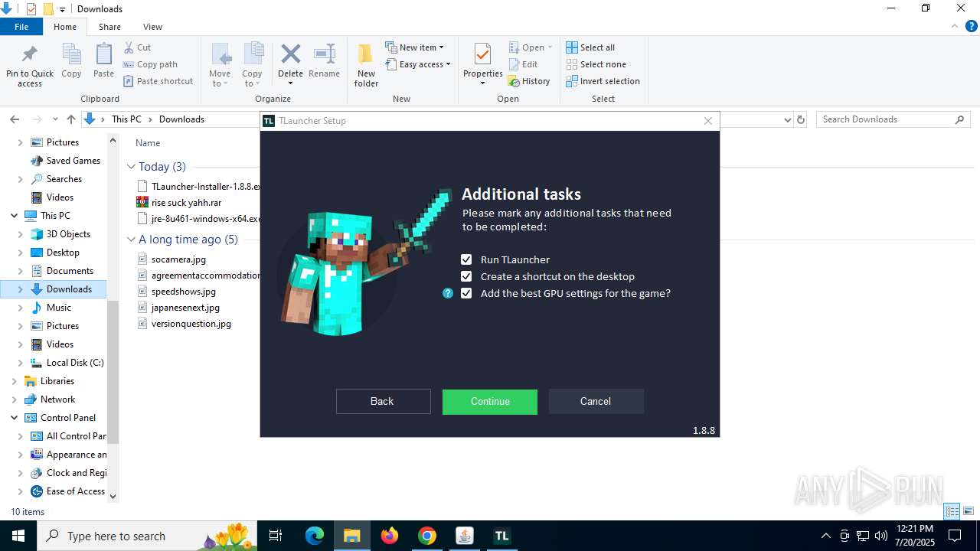Screen dimensions: 980x551
Task: Close the TLauncher Setup dialog
Action: tap(708, 121)
